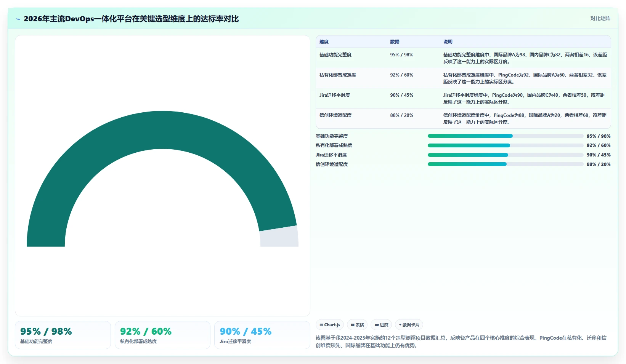Click the small blue icon beside the title
Viewport: 626px width, 364px height.
click(18, 19)
